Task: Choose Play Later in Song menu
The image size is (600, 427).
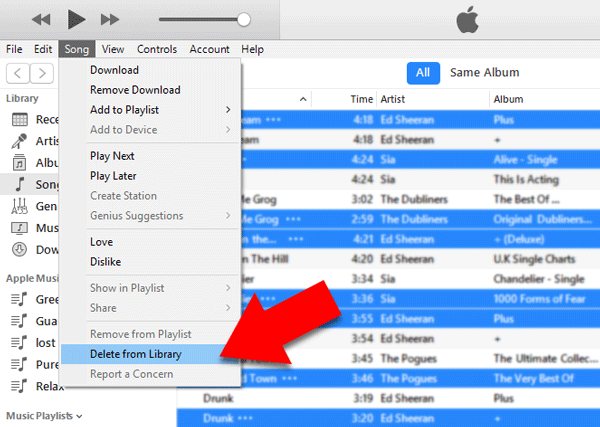Action: coord(150,176)
